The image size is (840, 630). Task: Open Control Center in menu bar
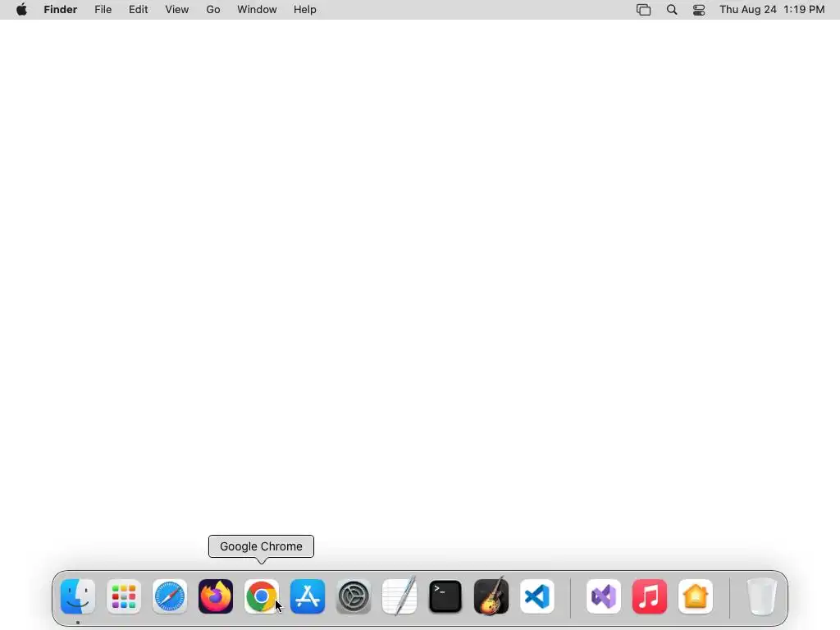pos(699,10)
